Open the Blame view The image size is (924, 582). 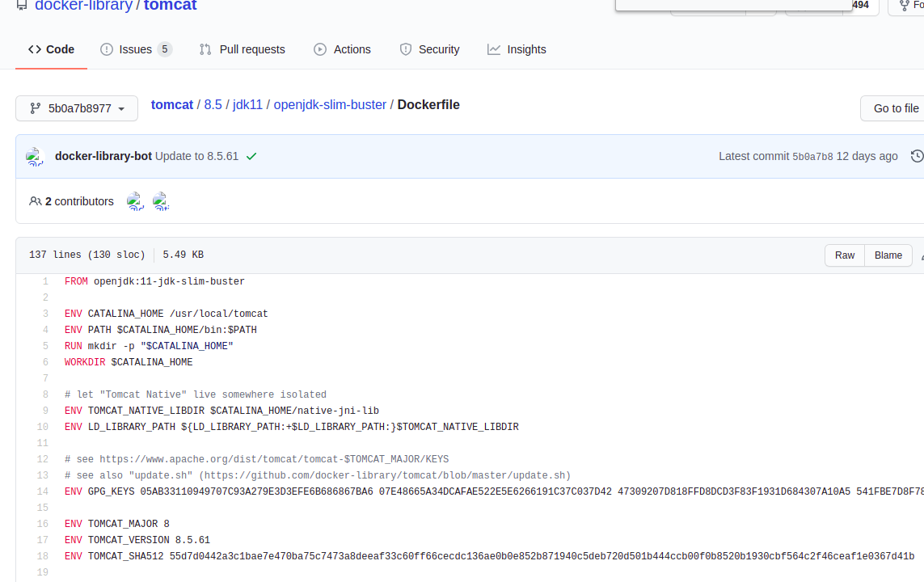coord(888,255)
